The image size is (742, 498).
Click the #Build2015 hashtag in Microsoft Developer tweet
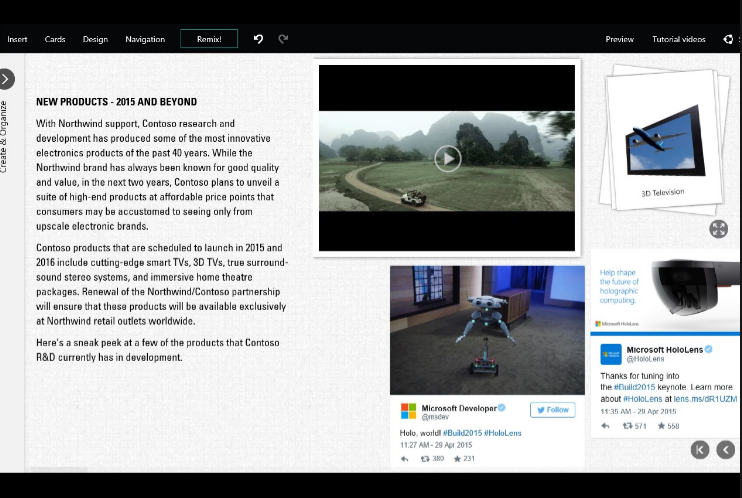(462, 433)
